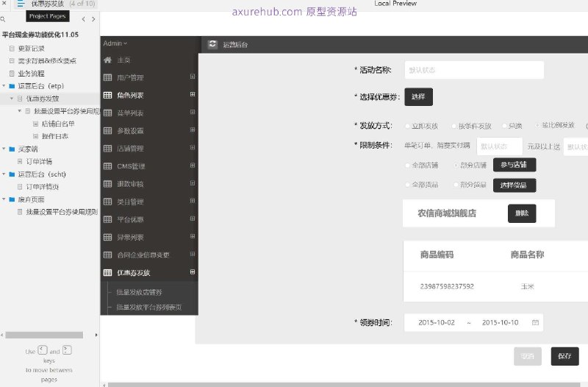Click the grid icon beside 角色列表

pyautogui.click(x=107, y=95)
